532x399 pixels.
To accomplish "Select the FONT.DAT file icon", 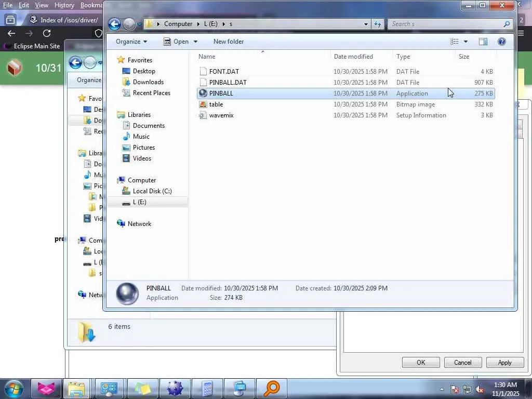I will pos(203,71).
